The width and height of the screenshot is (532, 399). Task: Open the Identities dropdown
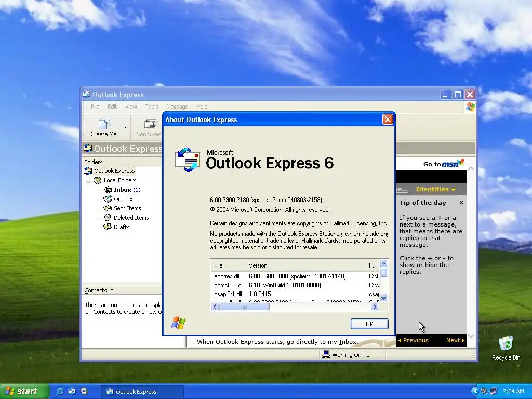pos(436,189)
